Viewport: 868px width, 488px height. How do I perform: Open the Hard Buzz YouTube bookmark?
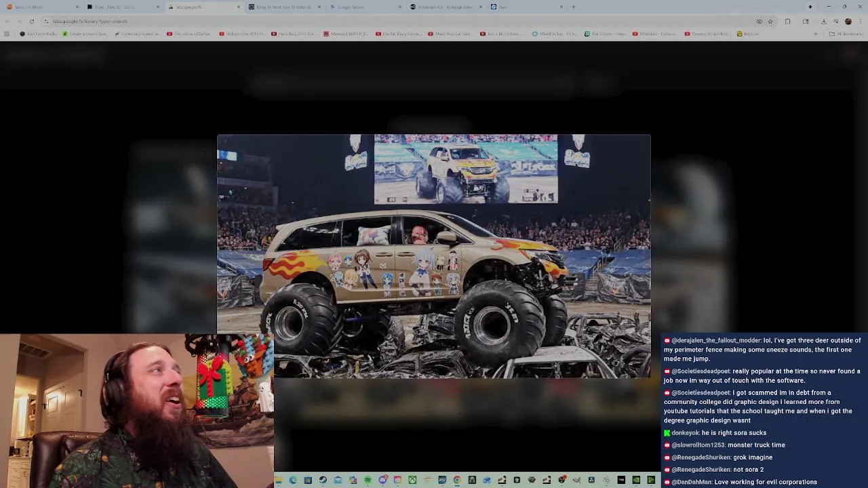pos(294,34)
